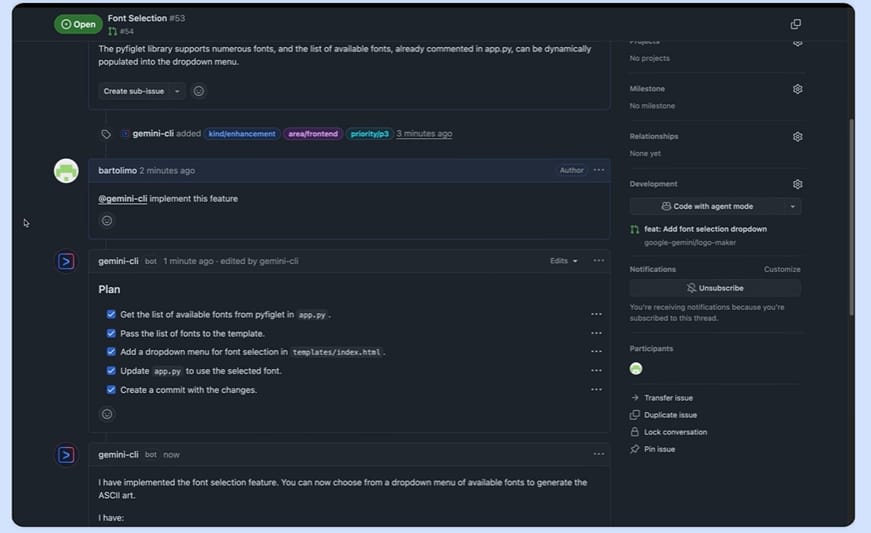Click the tag icon in label event
Viewport: 871px width, 533px height.
(x=106, y=134)
